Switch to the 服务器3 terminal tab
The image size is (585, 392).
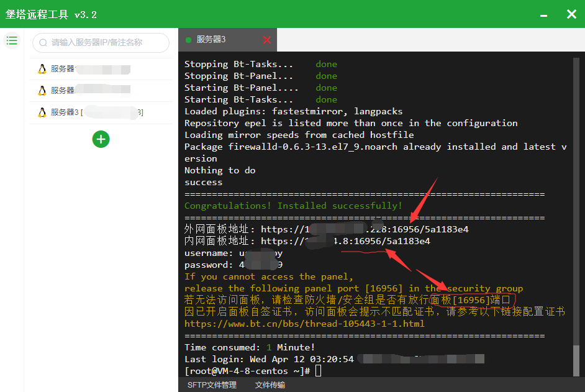point(227,40)
